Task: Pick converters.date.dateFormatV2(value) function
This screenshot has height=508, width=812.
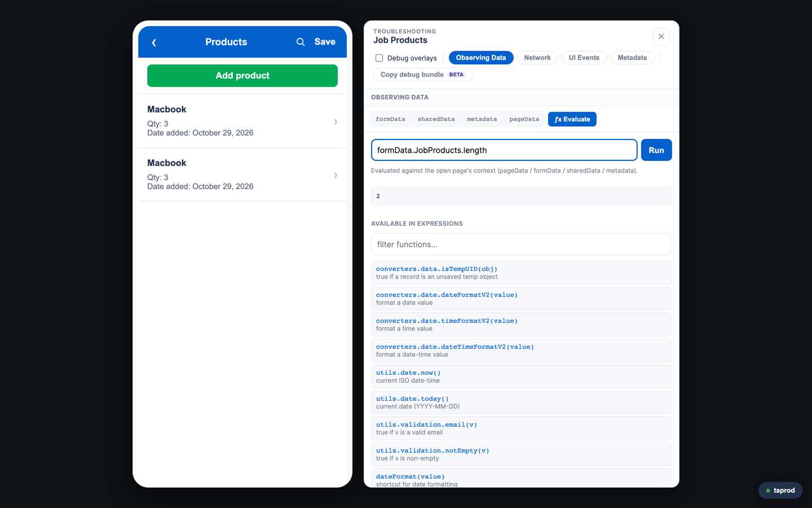Action: (x=522, y=299)
